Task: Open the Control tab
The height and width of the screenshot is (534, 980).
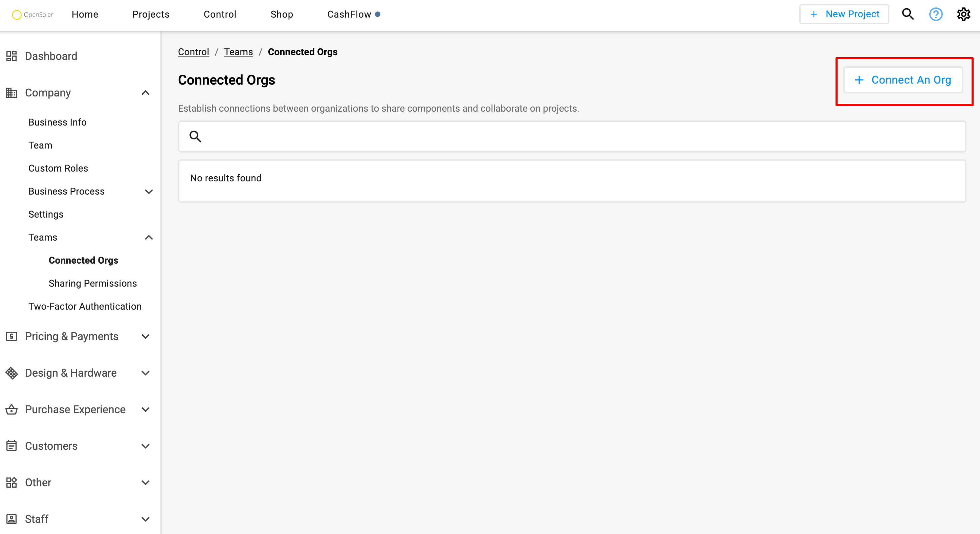Action: (220, 15)
